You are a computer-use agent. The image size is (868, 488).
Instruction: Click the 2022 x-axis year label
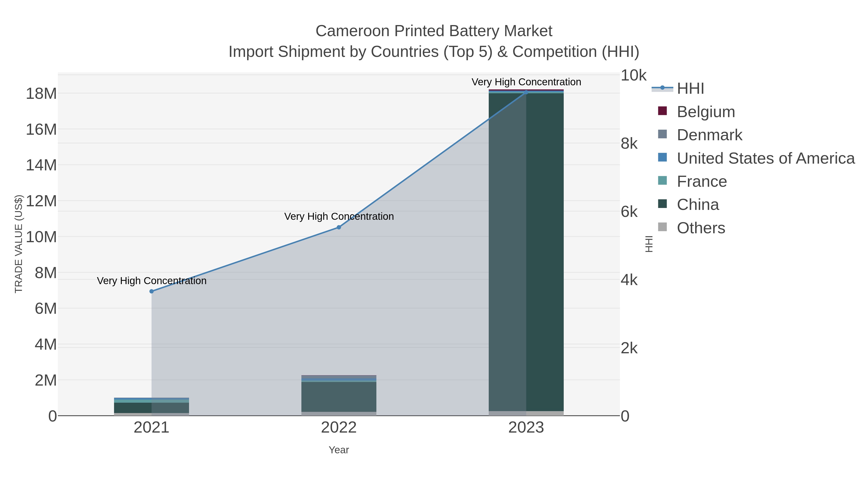click(339, 428)
